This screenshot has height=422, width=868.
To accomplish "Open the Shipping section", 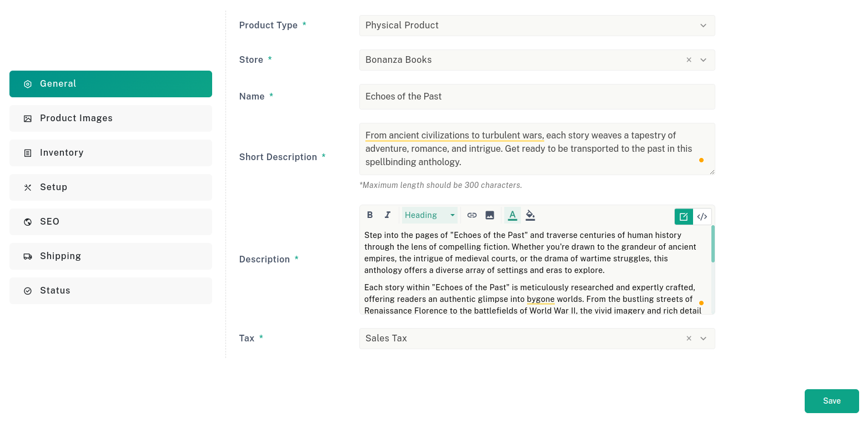I will coord(111,256).
